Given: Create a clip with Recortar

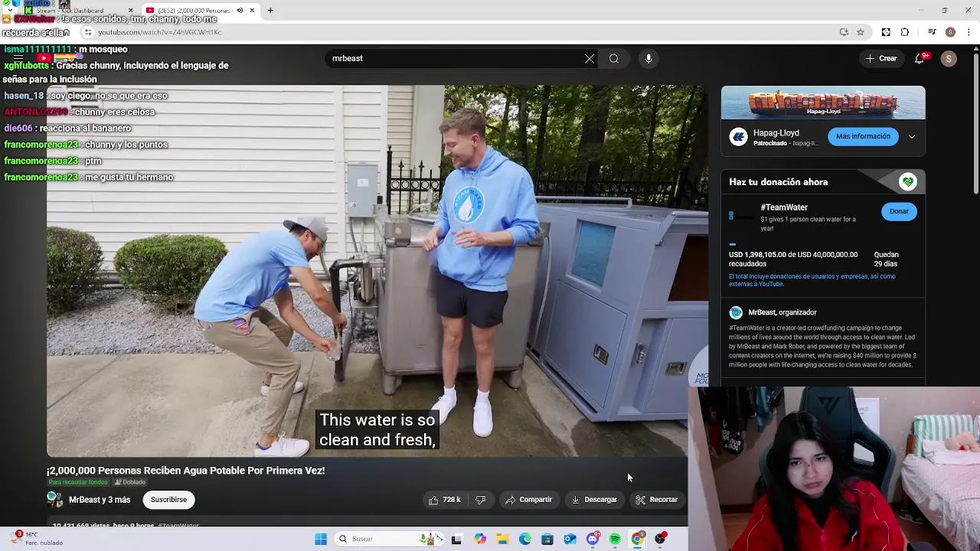Looking at the screenshot, I should [657, 500].
